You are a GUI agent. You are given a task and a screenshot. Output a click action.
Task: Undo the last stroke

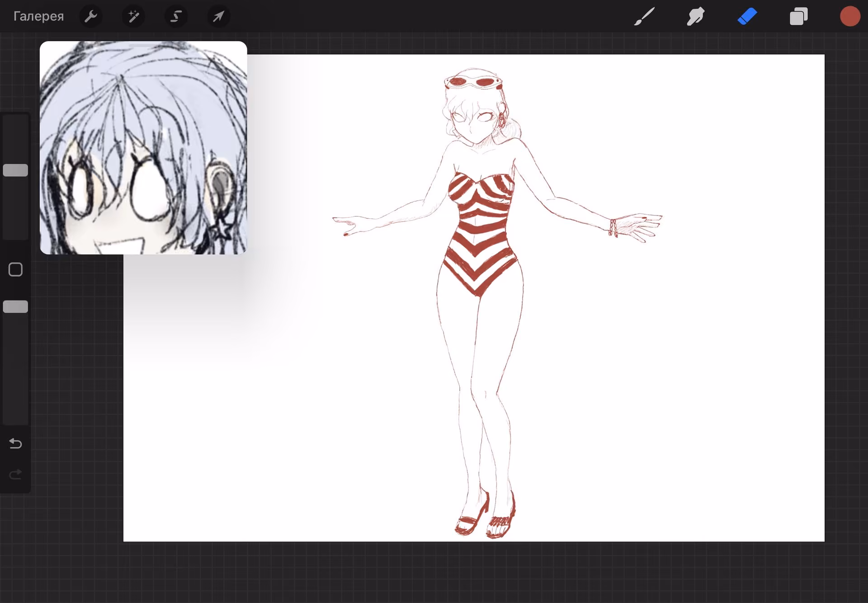15,443
